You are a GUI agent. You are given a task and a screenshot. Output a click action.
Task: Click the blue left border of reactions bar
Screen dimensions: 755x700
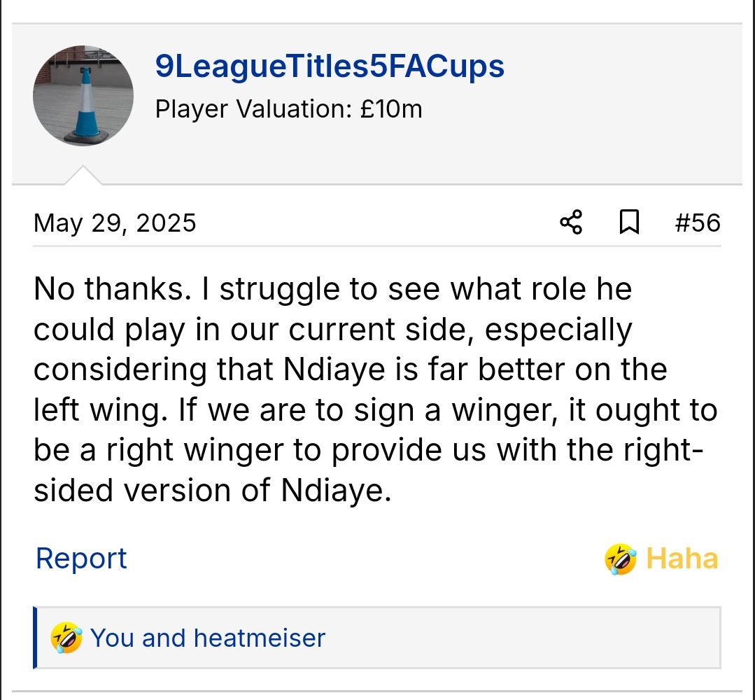click(x=35, y=638)
